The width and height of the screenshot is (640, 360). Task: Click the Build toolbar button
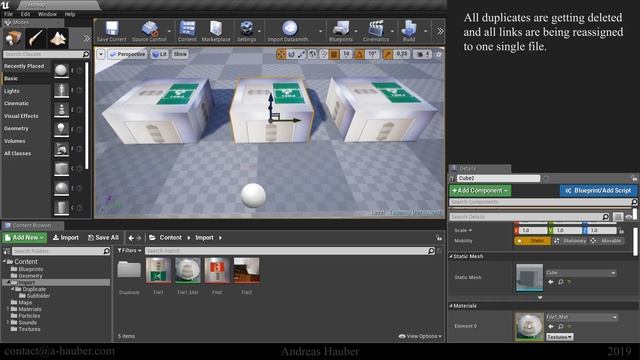tap(409, 31)
